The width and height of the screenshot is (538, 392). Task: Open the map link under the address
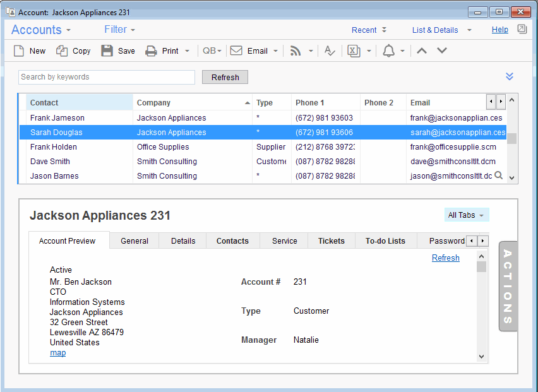point(57,353)
